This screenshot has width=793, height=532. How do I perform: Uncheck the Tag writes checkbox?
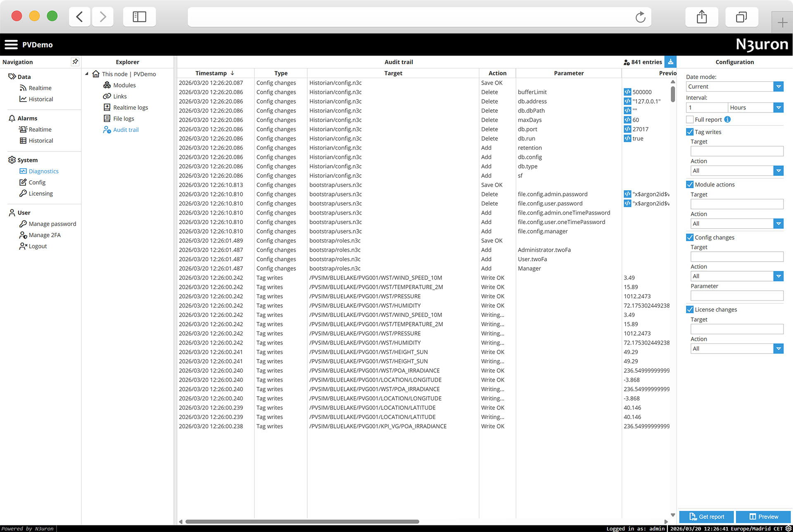coord(690,132)
